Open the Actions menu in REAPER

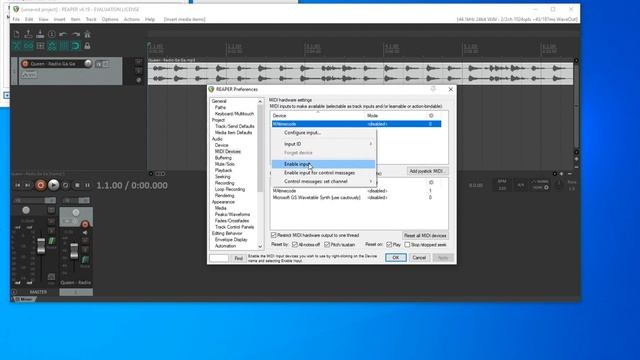coord(131,19)
